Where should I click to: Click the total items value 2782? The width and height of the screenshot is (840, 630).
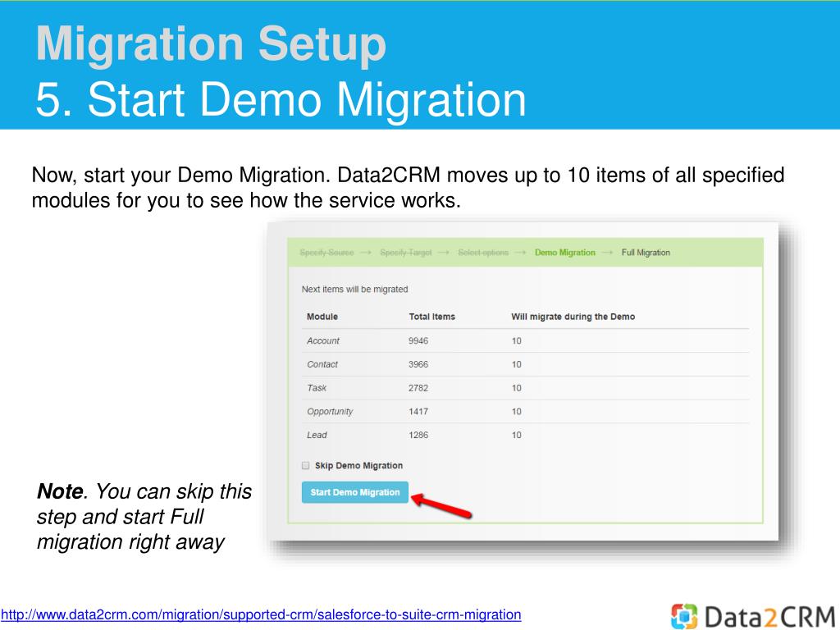418,388
